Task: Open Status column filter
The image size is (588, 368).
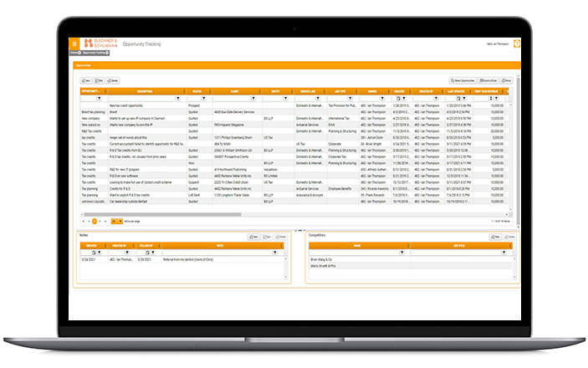Action: [203, 99]
